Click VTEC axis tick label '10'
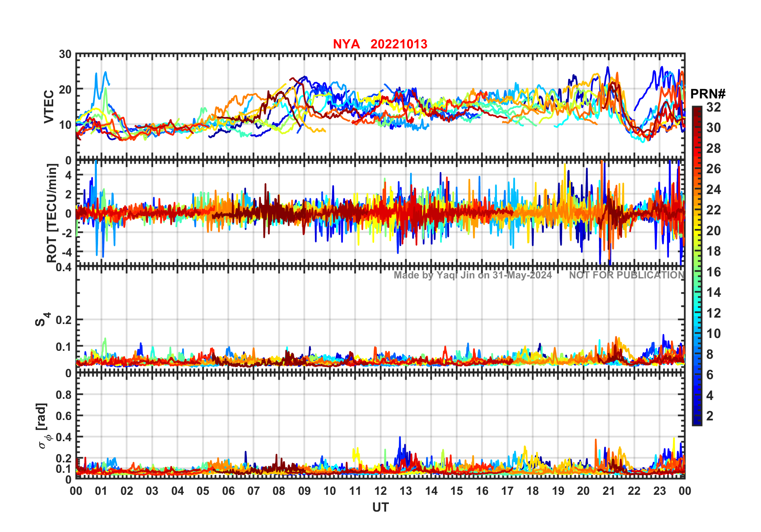This screenshot has width=761, height=532. coord(65,125)
